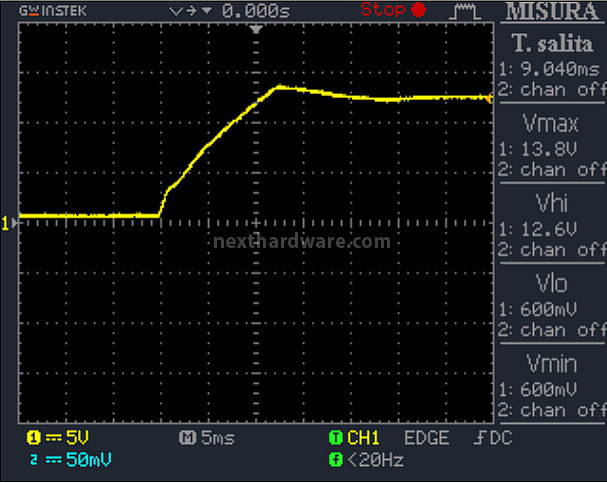The width and height of the screenshot is (607, 483).
Task: Click the EDGE trigger type label
Action: [427, 438]
